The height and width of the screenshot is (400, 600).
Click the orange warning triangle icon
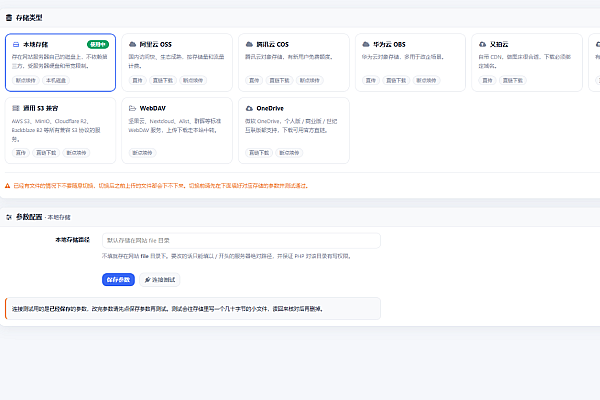(x=7, y=186)
